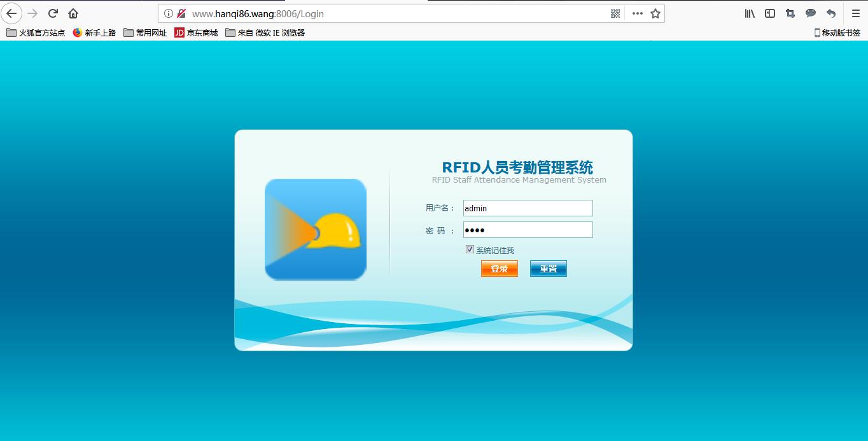Click the screenshot crop icon in toolbar

pos(790,13)
